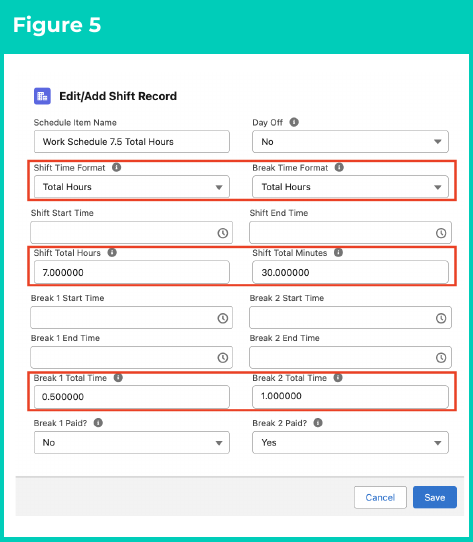Click the Break 1 Total Time field
This screenshot has height=542, width=473.
coord(132,396)
